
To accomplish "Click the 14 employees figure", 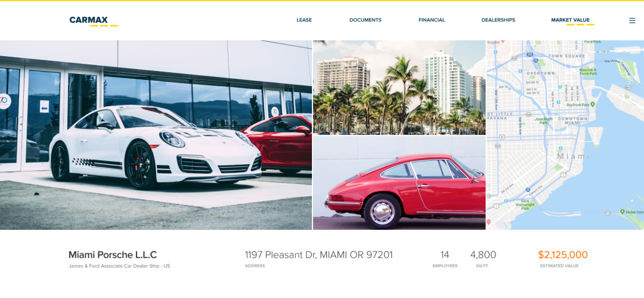I will (x=445, y=255).
